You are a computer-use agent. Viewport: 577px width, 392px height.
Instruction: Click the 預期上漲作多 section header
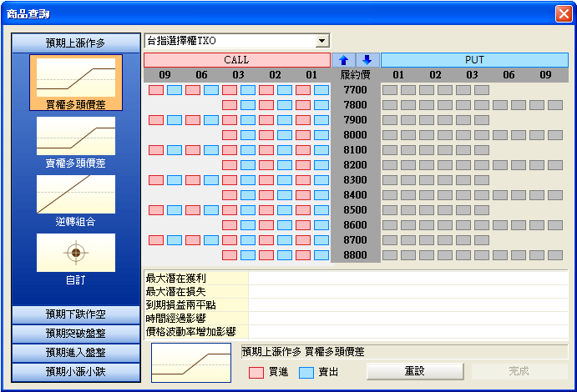click(x=75, y=43)
